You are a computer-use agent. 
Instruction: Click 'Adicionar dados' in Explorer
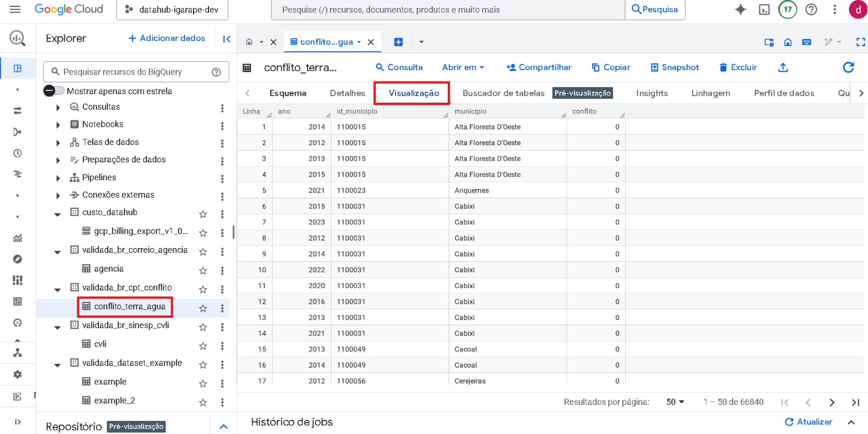coord(166,38)
